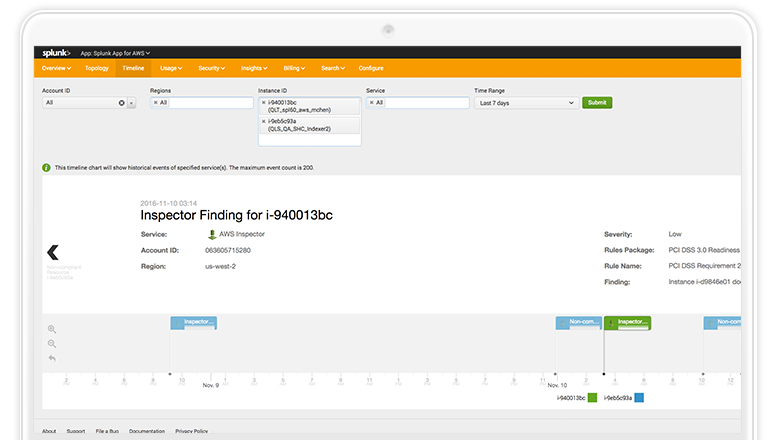Remove instance i-940013bc from filter
The width and height of the screenshot is (770, 440).
click(264, 103)
